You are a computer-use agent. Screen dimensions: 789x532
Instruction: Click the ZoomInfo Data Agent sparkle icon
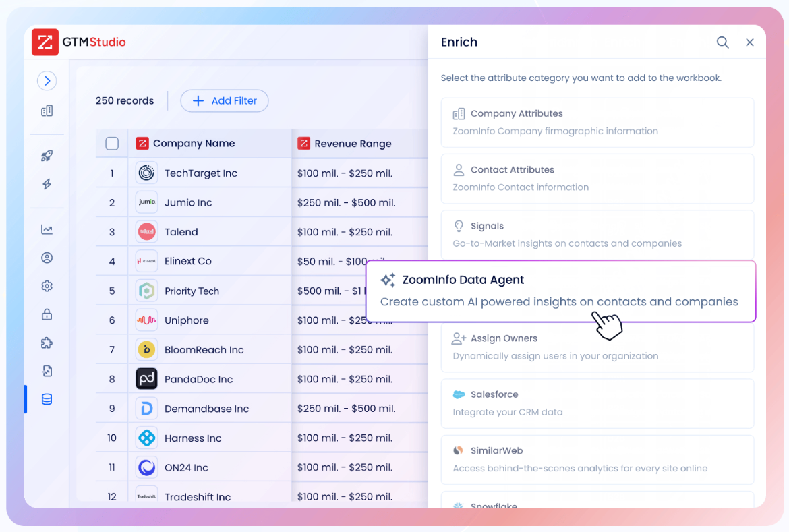388,280
